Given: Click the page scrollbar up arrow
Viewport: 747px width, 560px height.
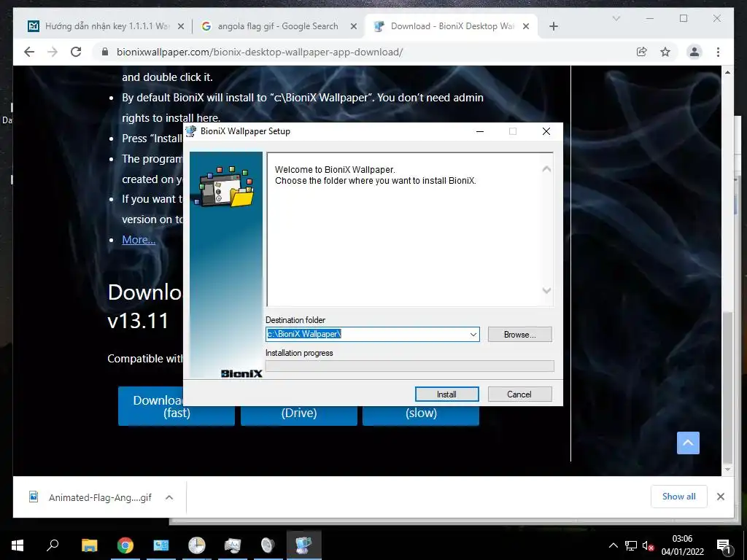Looking at the screenshot, I should point(727,72).
